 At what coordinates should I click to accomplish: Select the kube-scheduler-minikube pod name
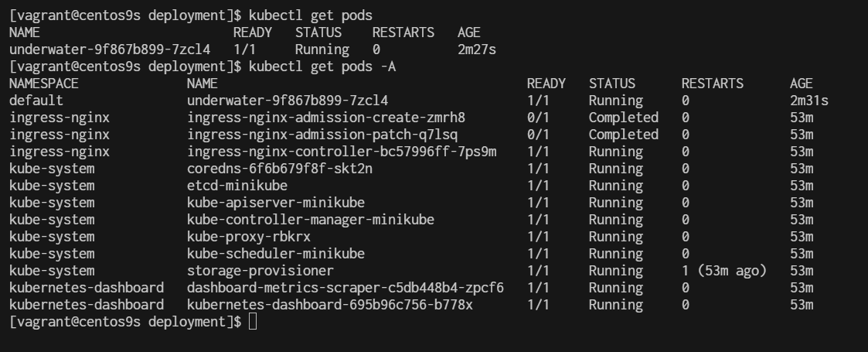point(276,254)
